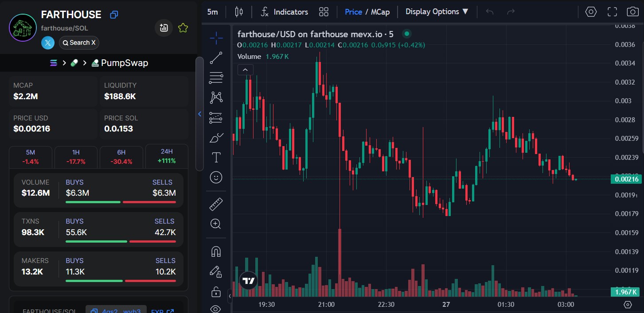Take a chart snapshot with camera icon
The width and height of the screenshot is (644, 313).
coord(632,12)
